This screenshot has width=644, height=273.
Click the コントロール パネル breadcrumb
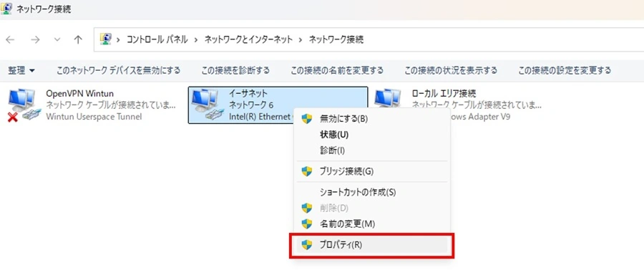[157, 39]
